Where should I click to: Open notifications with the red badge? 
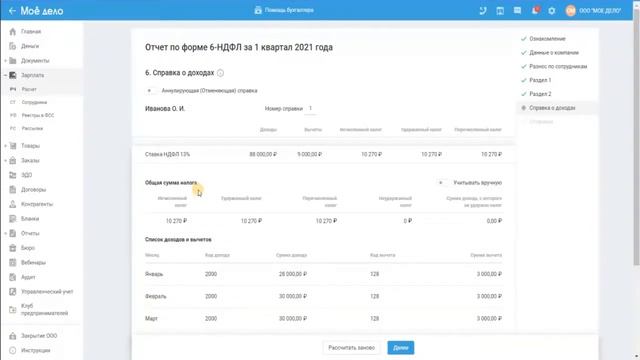[x=535, y=10]
